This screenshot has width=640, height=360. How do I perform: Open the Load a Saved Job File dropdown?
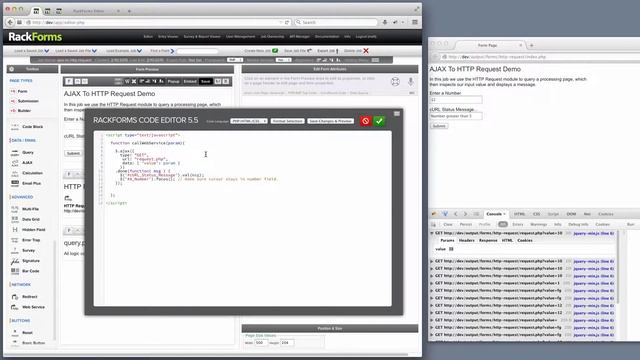(x=76, y=51)
